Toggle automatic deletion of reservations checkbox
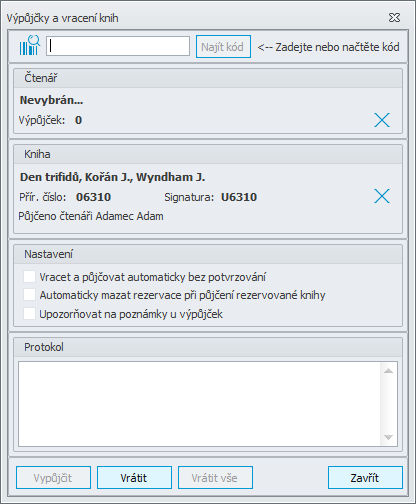416x504 pixels. [29, 295]
